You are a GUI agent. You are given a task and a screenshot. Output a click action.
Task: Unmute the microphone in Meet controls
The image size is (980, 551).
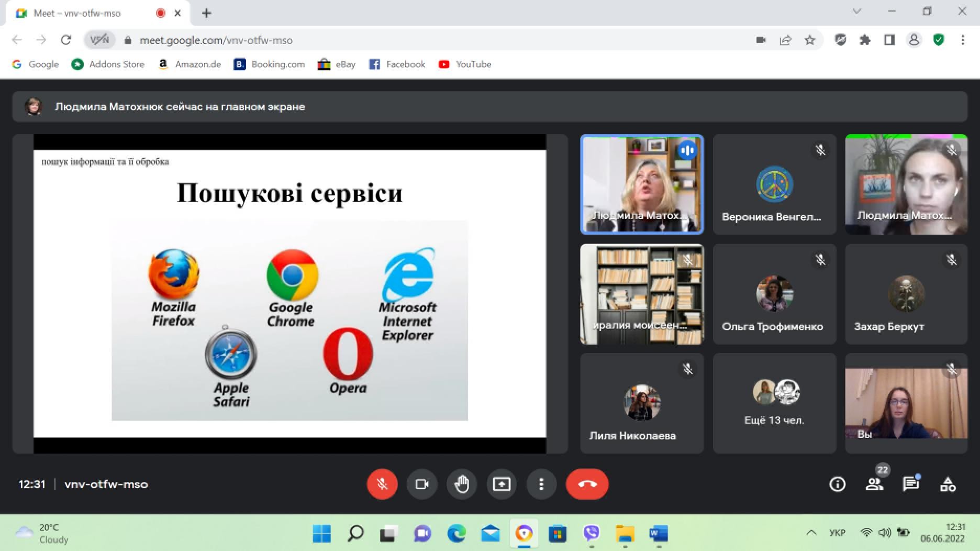click(x=382, y=484)
